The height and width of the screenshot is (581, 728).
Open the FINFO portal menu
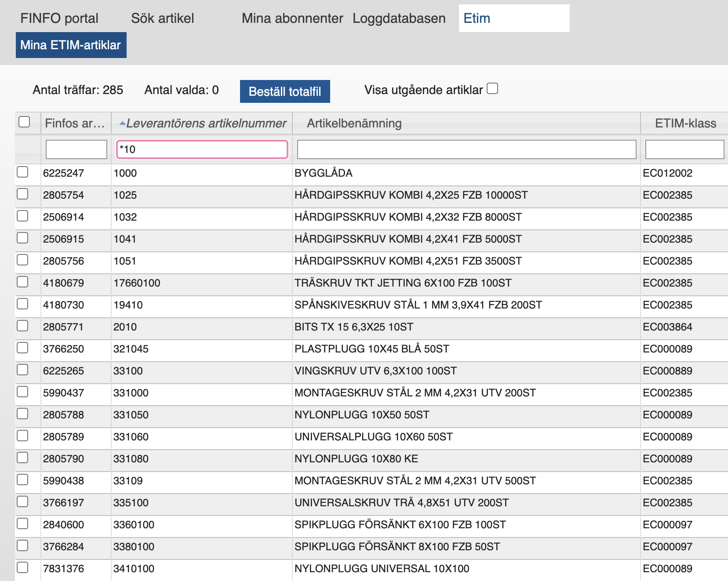pyautogui.click(x=59, y=18)
